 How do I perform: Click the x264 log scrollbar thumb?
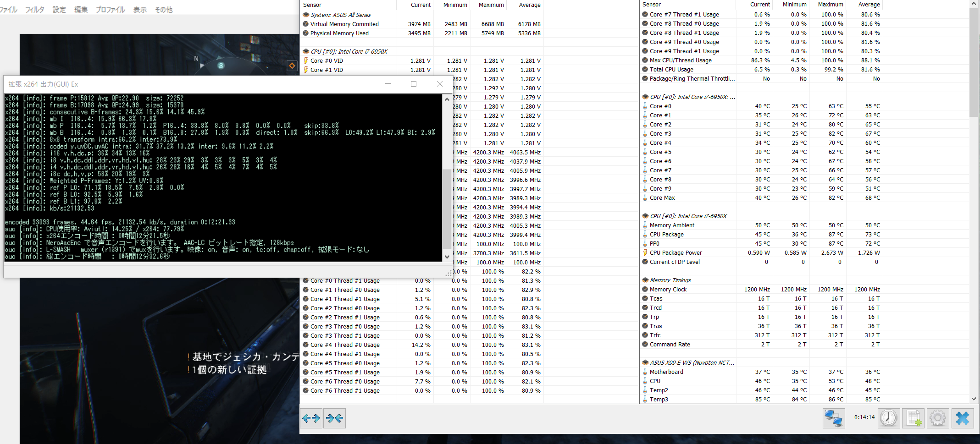point(448,209)
